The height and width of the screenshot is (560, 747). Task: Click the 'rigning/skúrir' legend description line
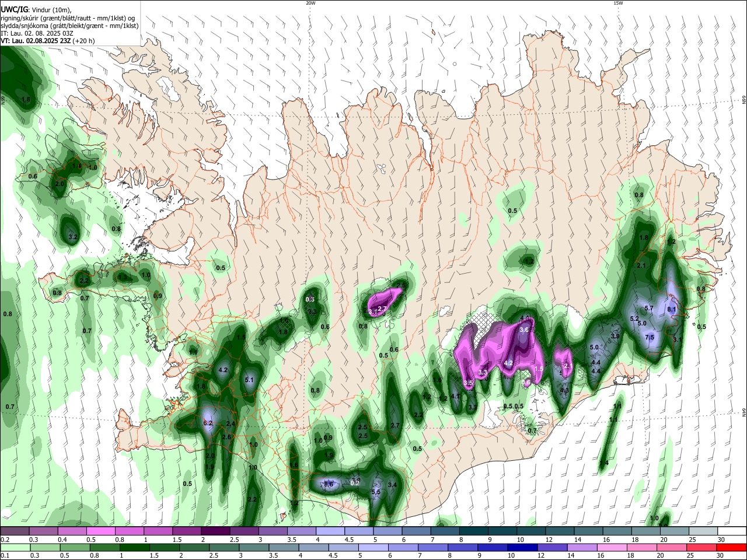point(69,17)
